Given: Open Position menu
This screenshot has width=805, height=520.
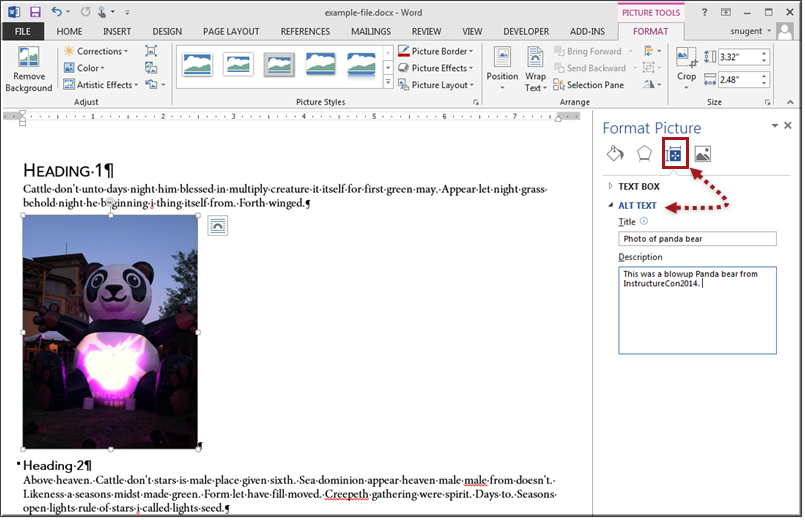Looking at the screenshot, I should [502, 68].
